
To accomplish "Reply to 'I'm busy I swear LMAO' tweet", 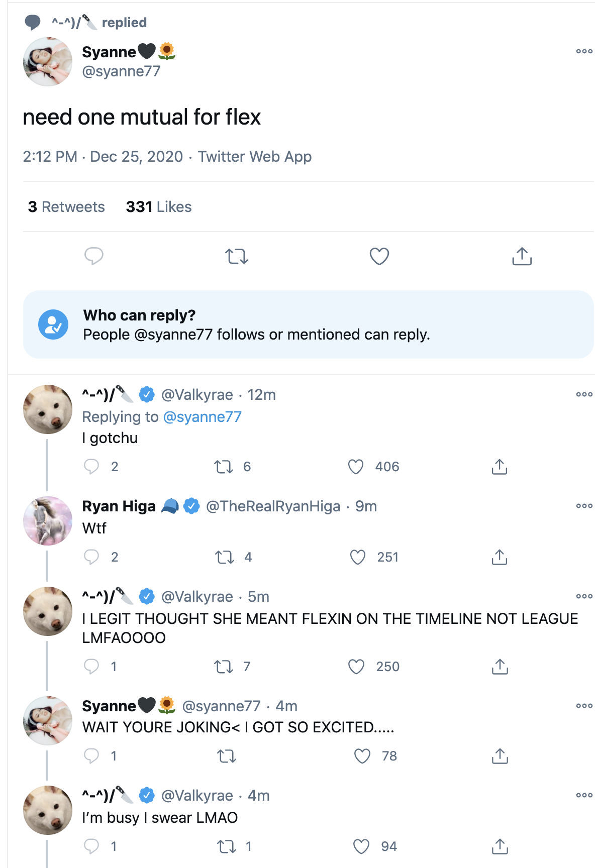I will [x=91, y=846].
